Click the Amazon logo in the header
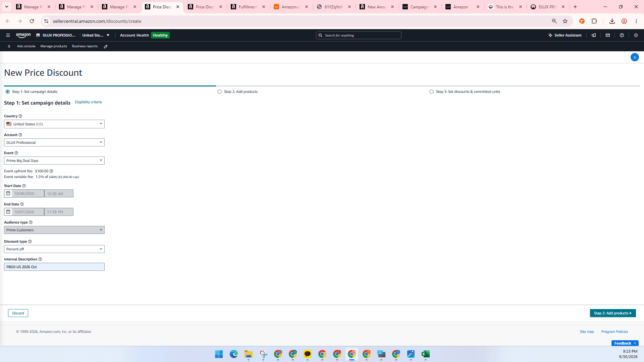 tap(23, 35)
